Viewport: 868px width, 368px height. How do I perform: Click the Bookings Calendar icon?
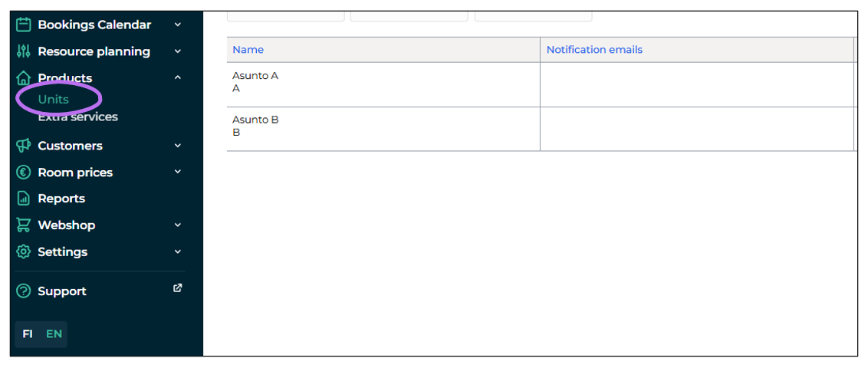[x=23, y=25]
